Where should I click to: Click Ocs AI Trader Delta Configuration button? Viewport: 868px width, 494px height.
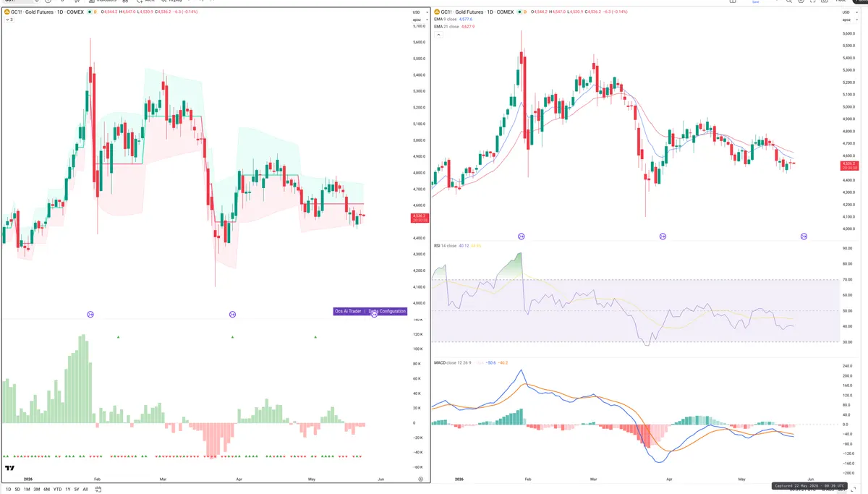click(370, 311)
